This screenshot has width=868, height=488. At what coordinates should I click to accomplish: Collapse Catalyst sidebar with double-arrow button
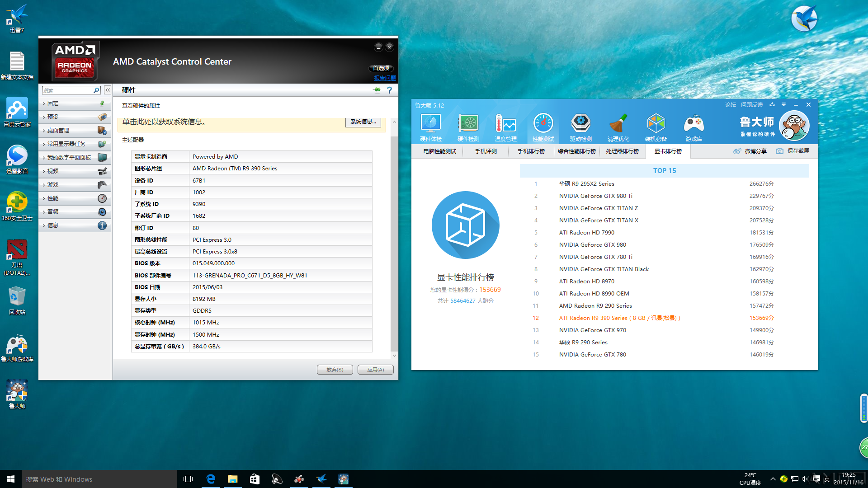tap(108, 90)
